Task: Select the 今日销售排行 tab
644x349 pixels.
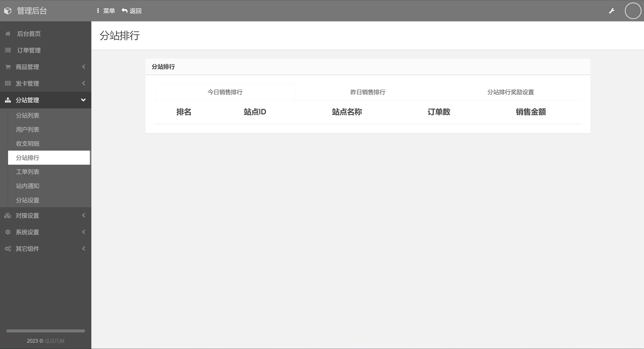Action: (225, 92)
